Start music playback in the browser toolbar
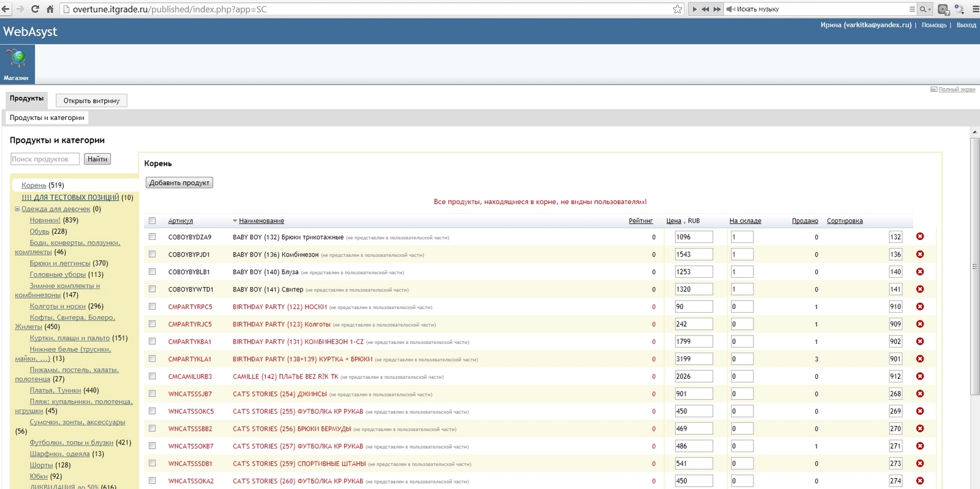Viewport: 980px width, 489px height. click(695, 9)
